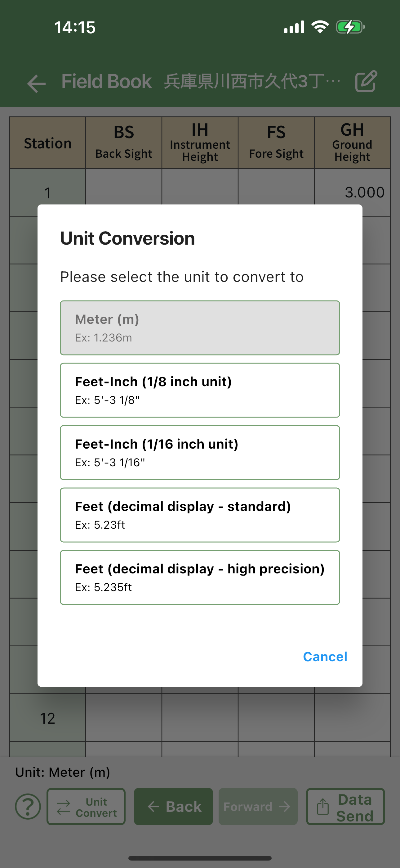This screenshot has width=400, height=868.
Task: Select Feet-Inch (1/16 inch unit) option
Action: pyautogui.click(x=200, y=453)
